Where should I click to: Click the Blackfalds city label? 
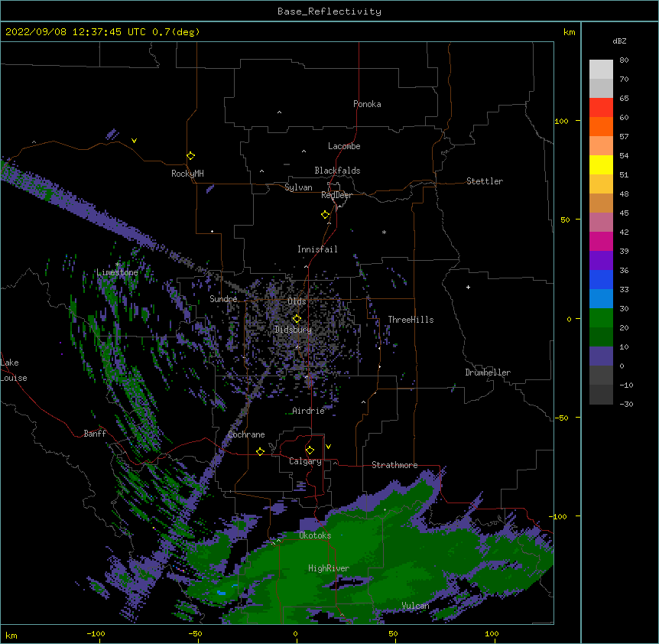337,171
